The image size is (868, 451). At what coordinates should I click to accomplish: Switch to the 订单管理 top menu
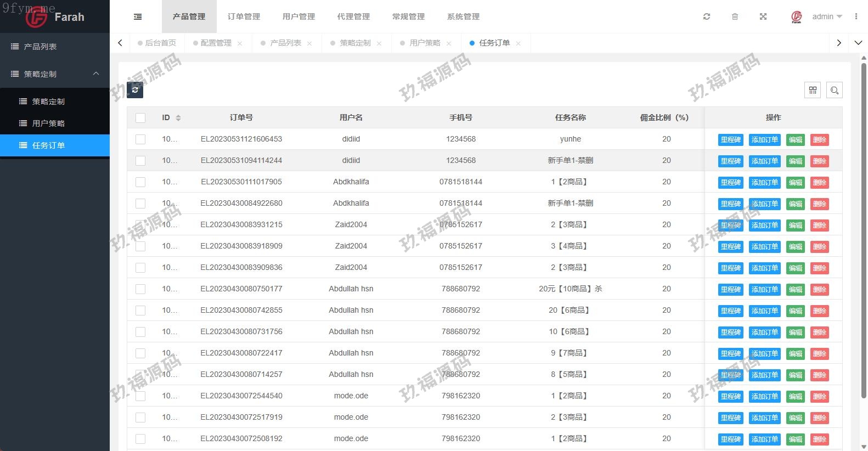click(244, 17)
